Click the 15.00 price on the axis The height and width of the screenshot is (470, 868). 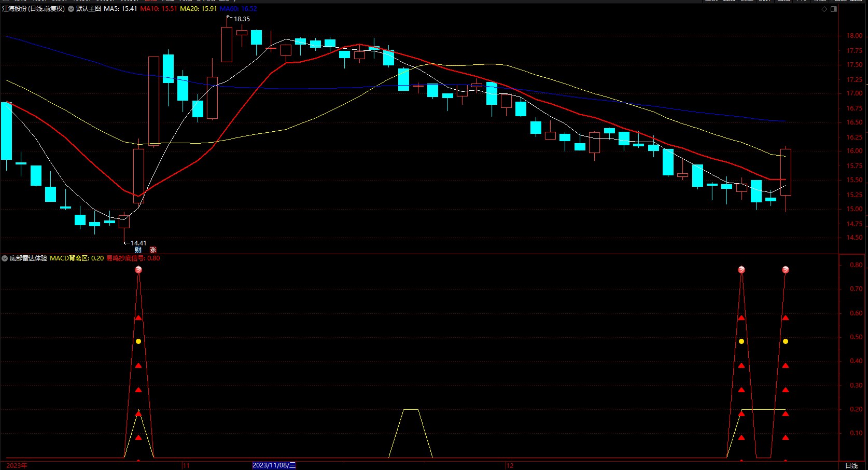click(855, 209)
